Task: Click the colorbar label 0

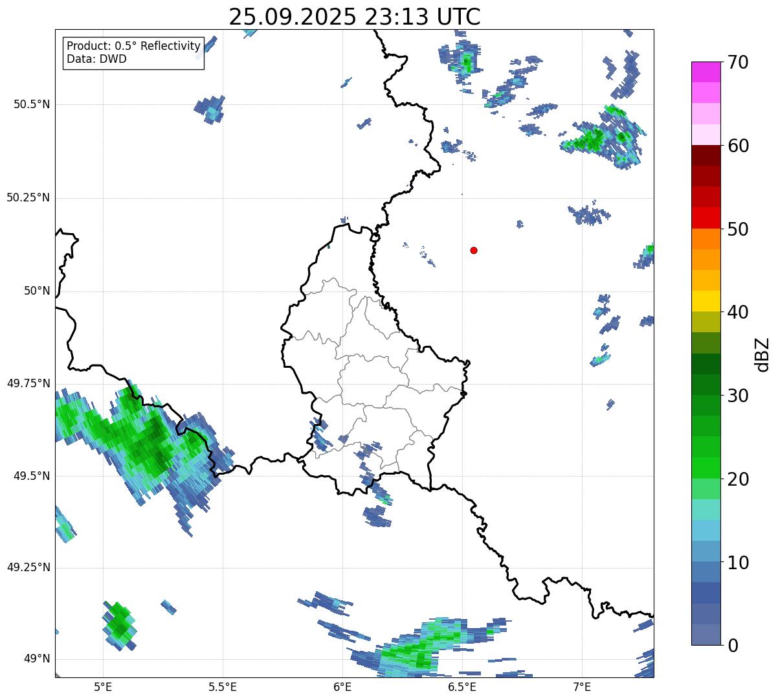Action: [x=732, y=646]
